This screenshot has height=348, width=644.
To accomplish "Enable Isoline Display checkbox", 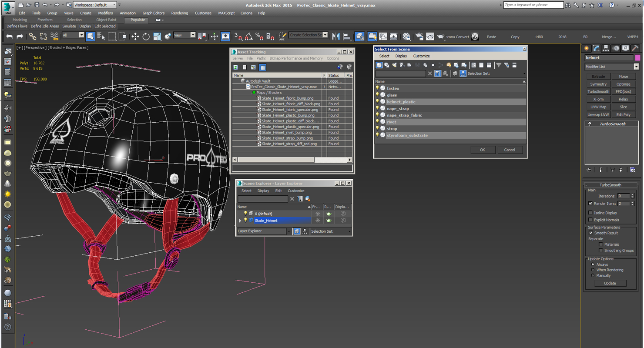I will click(590, 213).
